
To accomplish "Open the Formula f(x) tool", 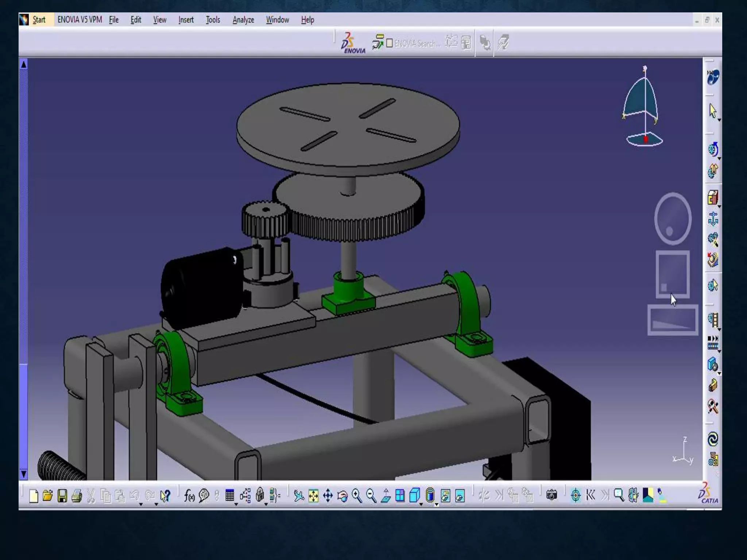I will [x=189, y=495].
